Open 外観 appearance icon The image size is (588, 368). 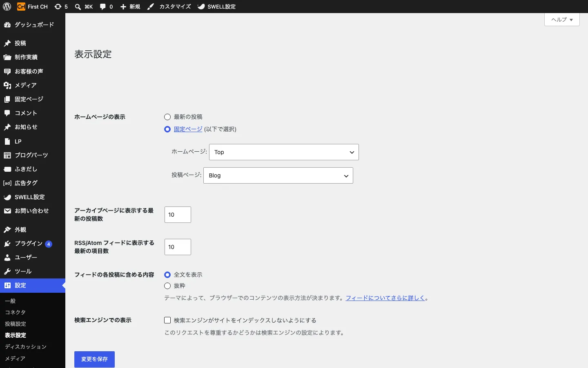point(7,230)
